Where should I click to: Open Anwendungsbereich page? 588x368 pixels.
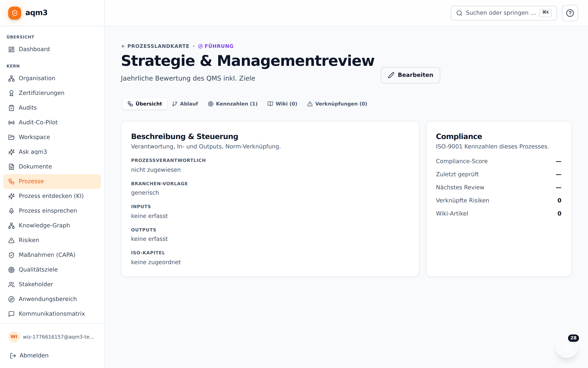tap(52, 299)
